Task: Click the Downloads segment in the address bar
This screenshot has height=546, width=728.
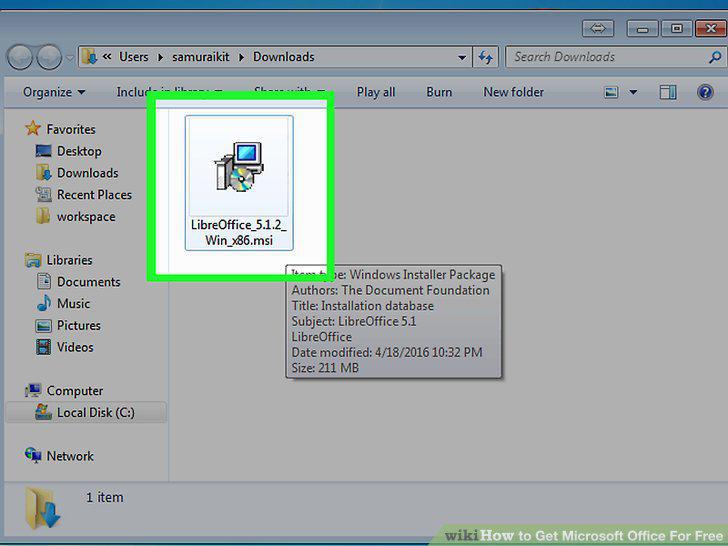Action: tap(284, 57)
